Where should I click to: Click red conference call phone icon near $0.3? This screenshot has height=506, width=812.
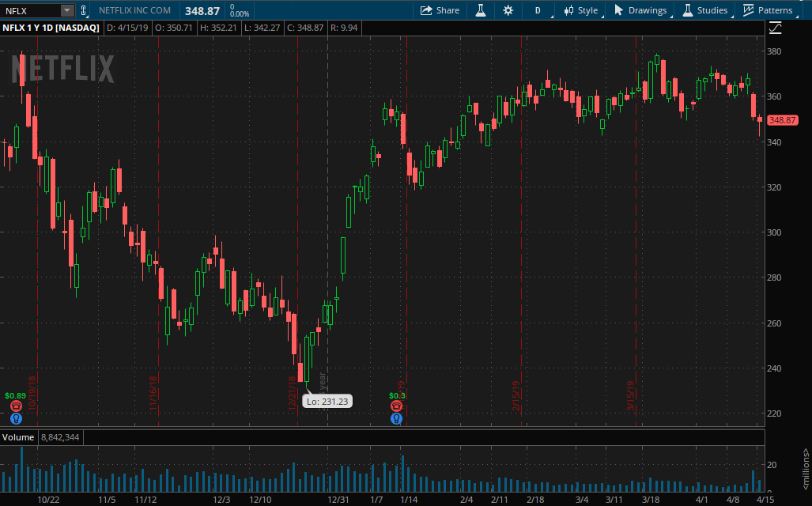tap(397, 406)
